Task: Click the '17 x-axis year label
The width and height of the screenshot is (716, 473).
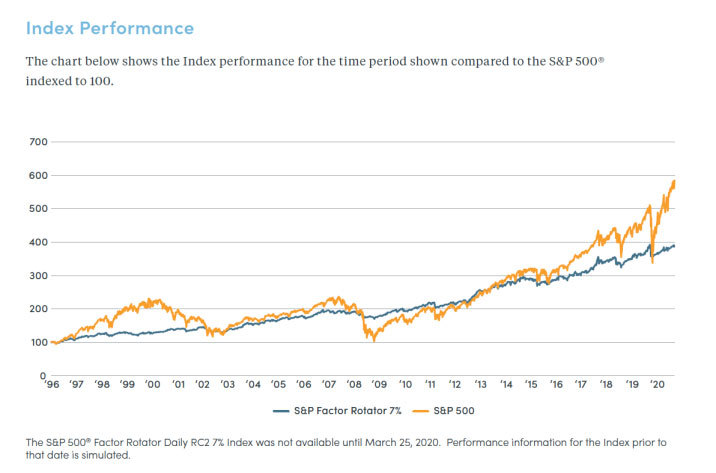Action: [582, 384]
